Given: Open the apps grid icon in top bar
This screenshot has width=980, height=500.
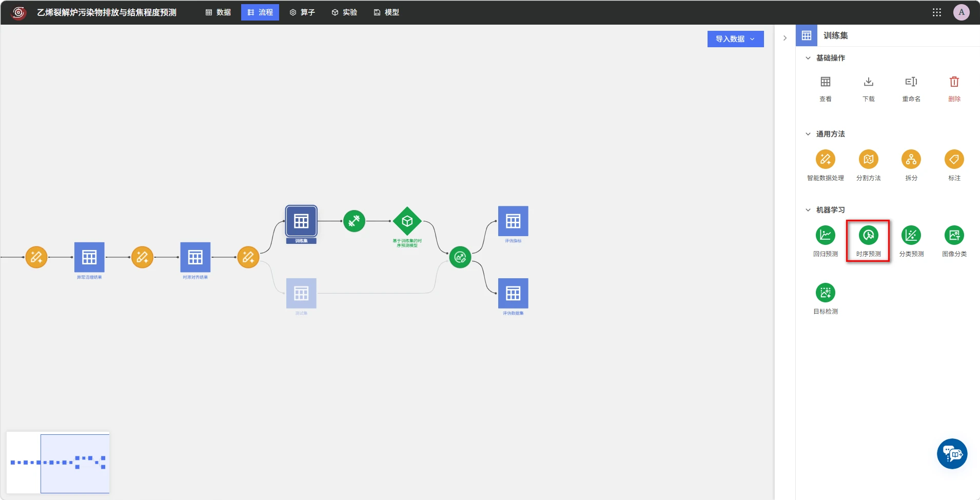Looking at the screenshot, I should tap(936, 12).
